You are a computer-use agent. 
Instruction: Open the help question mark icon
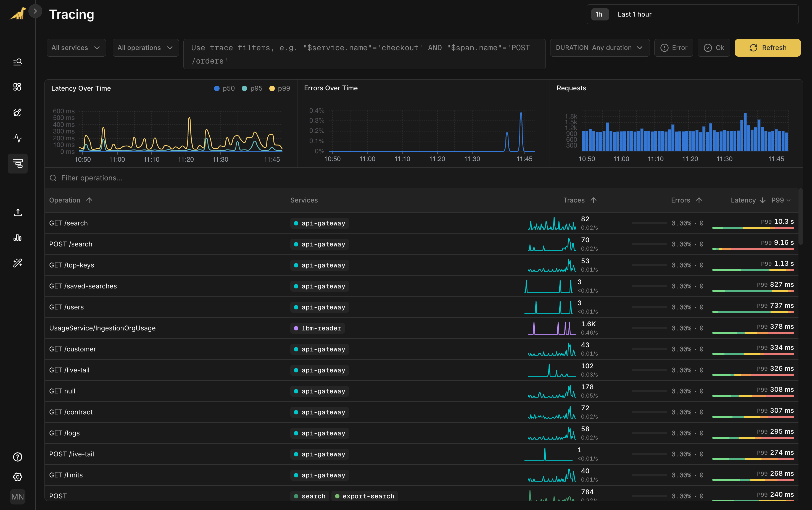click(x=17, y=457)
